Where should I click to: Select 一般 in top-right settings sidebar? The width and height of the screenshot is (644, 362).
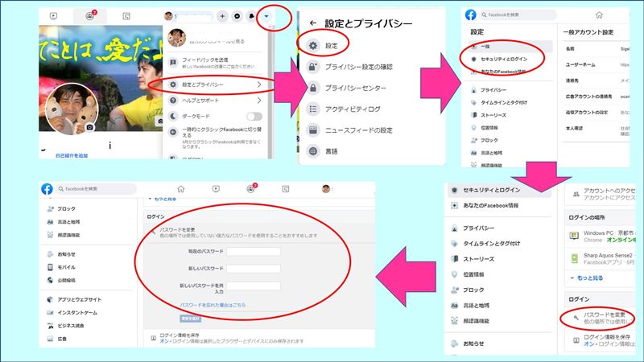[510, 47]
